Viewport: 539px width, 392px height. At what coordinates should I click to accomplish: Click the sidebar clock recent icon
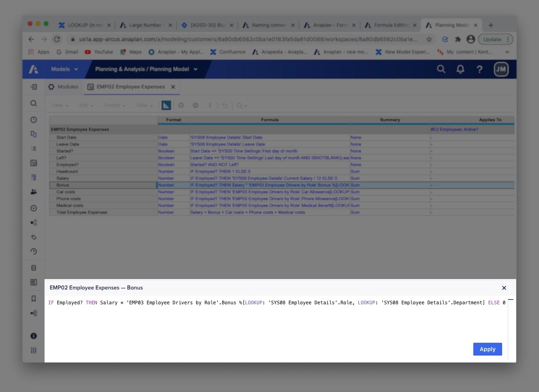click(x=34, y=120)
